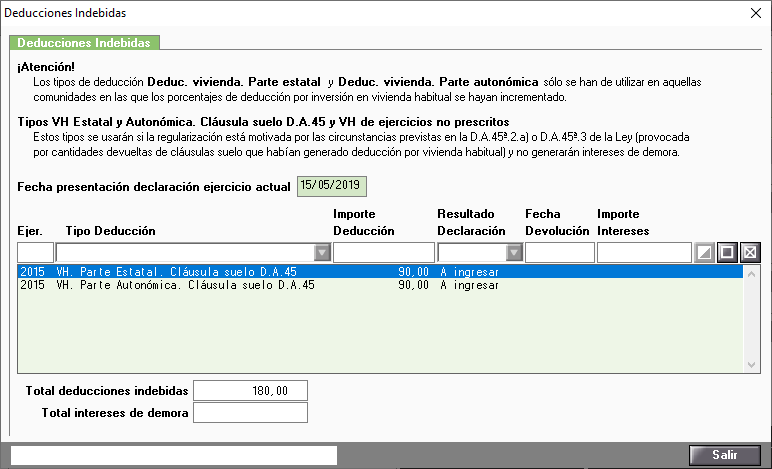
Task: Click year 2015 in the Parte Estatal row
Action: [x=32, y=272]
